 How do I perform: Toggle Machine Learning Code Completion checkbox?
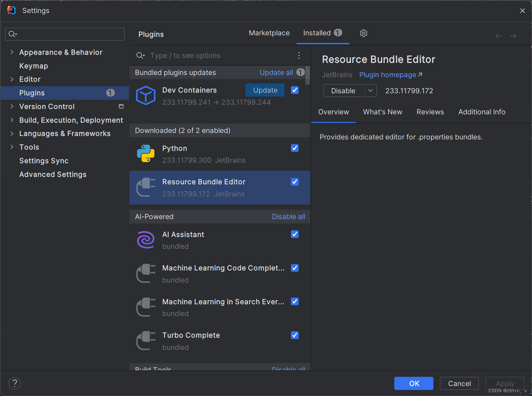click(x=295, y=268)
